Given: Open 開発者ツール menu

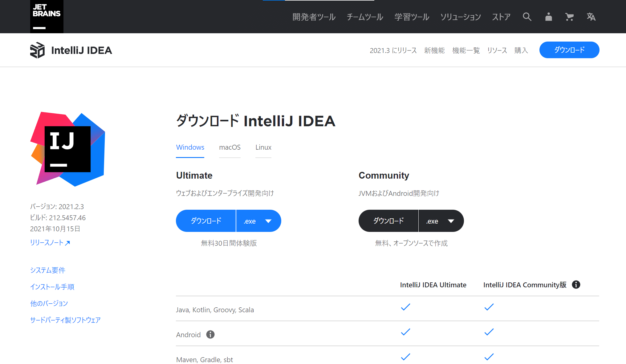Looking at the screenshot, I should tap(314, 17).
